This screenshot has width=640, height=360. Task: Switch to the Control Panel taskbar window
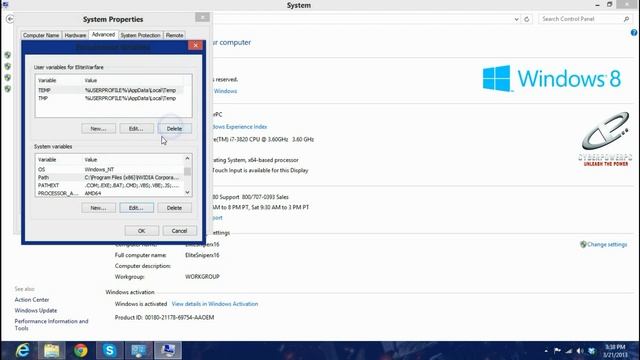pos(138,351)
